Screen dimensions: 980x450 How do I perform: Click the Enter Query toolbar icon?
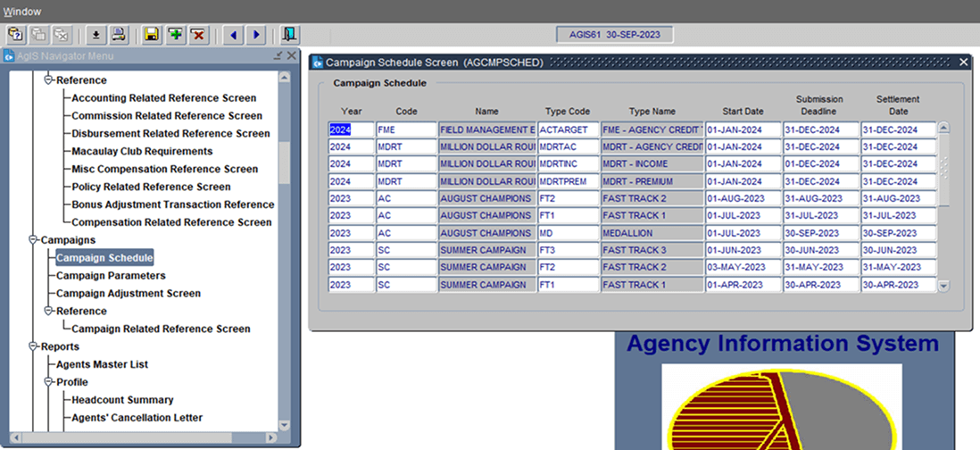pos(16,35)
